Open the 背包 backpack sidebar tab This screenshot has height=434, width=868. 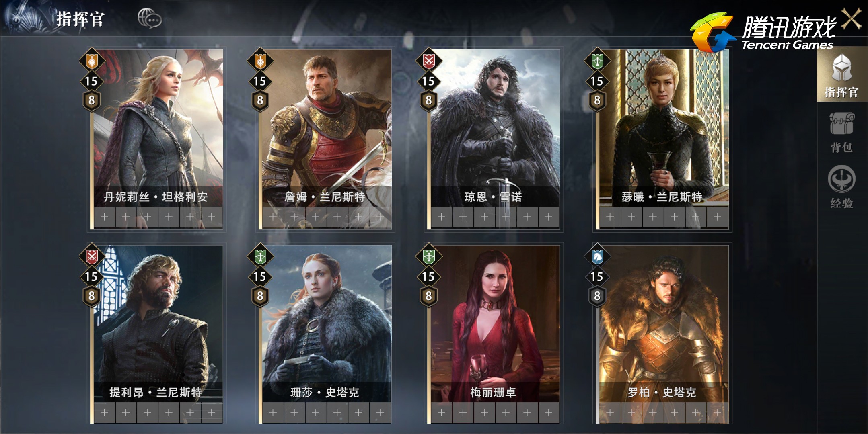point(842,132)
